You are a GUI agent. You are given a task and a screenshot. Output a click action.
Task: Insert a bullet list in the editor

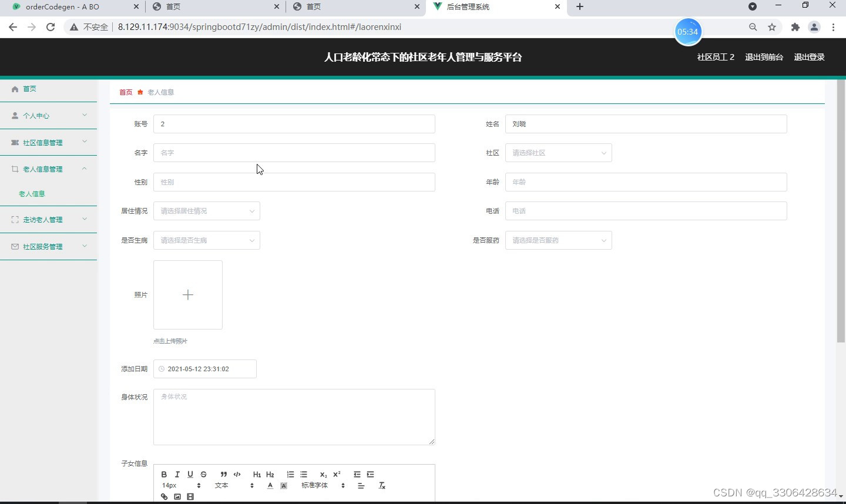point(304,474)
